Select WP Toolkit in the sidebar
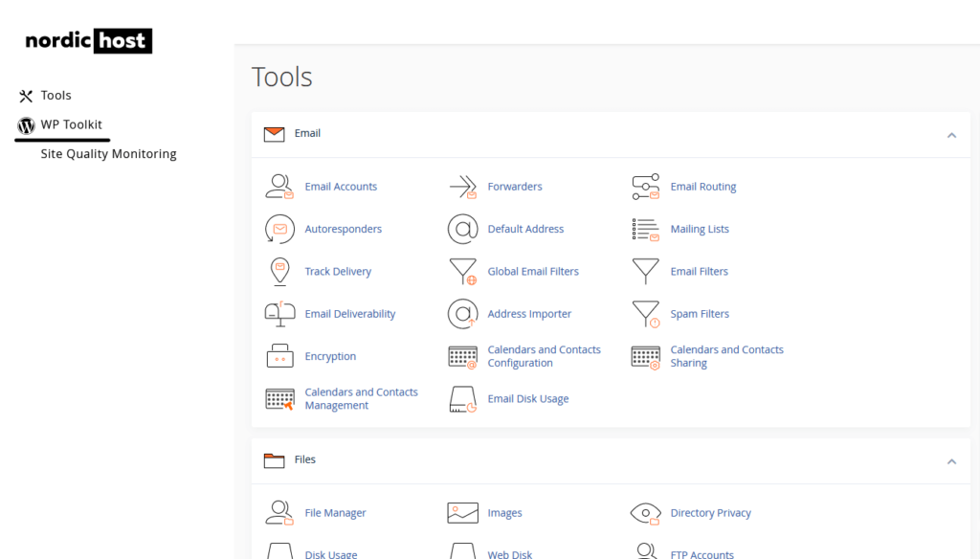Image resolution: width=980 pixels, height=559 pixels. point(71,124)
